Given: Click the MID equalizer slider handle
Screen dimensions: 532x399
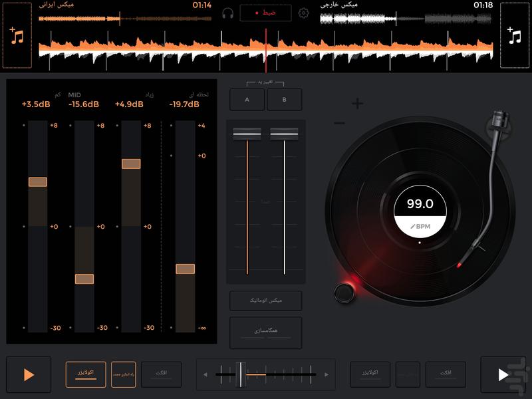Looking at the screenshot, I should [84, 279].
